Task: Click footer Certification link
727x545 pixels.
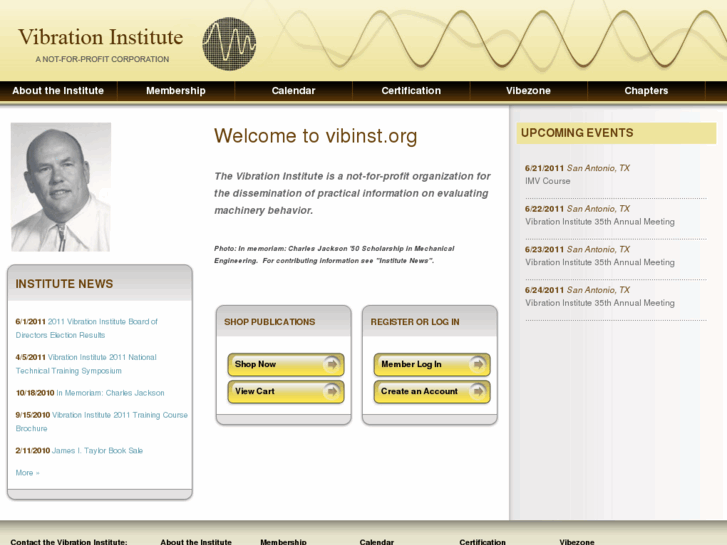Action: pos(482,541)
